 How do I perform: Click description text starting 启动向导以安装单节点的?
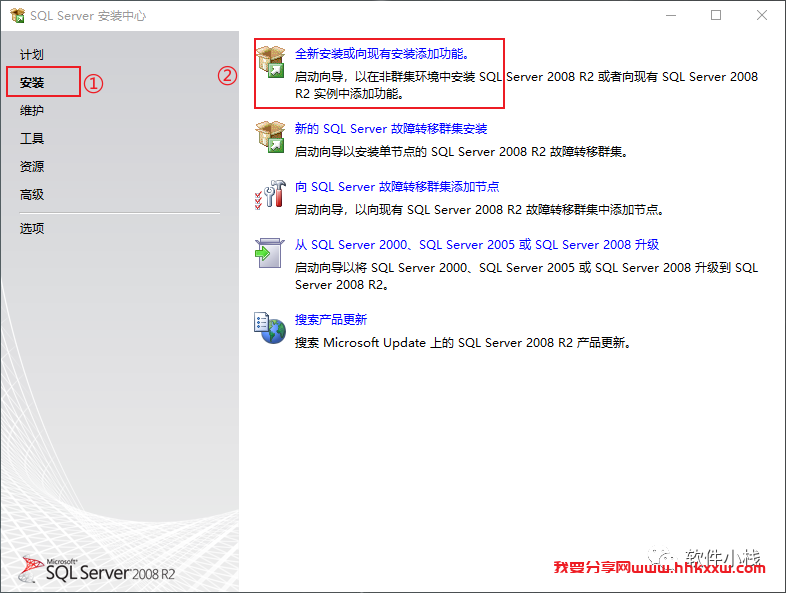pos(461,152)
